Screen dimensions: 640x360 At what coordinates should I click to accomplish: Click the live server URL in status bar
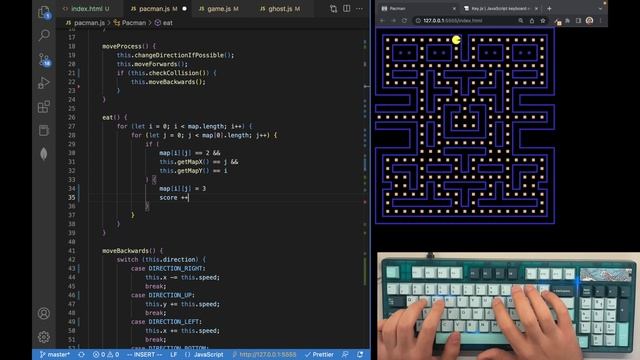264,355
